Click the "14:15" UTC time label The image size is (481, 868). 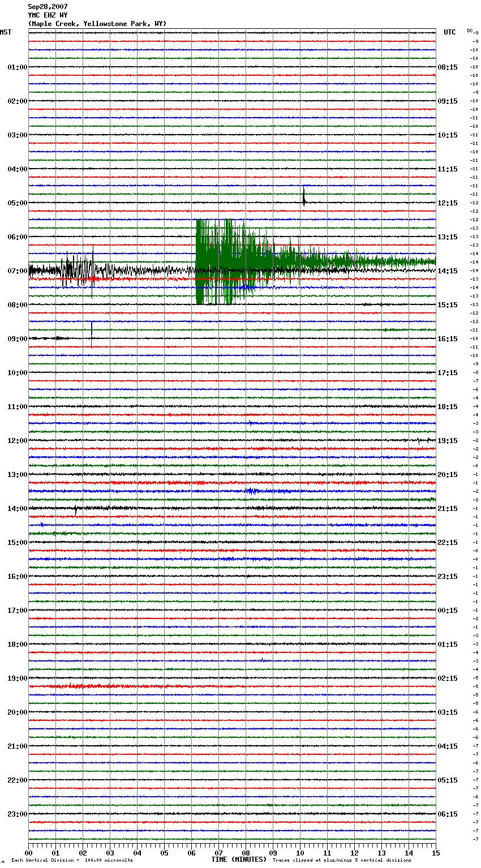coord(448,271)
